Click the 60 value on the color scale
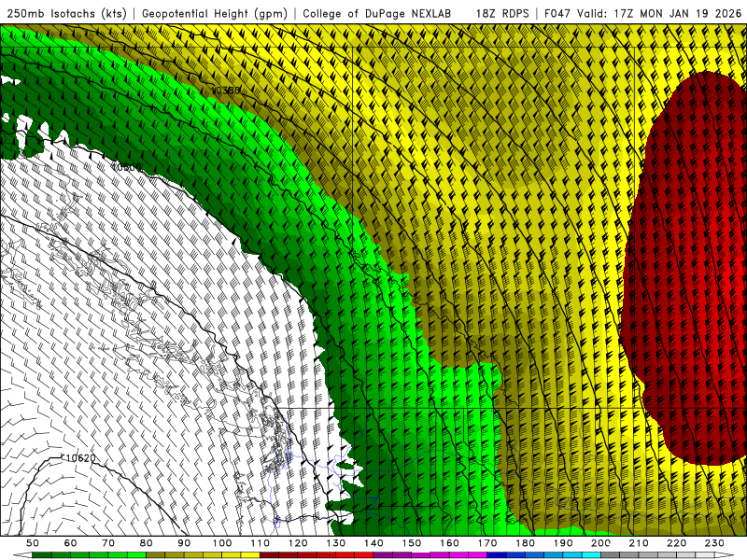Viewport: 747px width, 560px height. point(70,543)
